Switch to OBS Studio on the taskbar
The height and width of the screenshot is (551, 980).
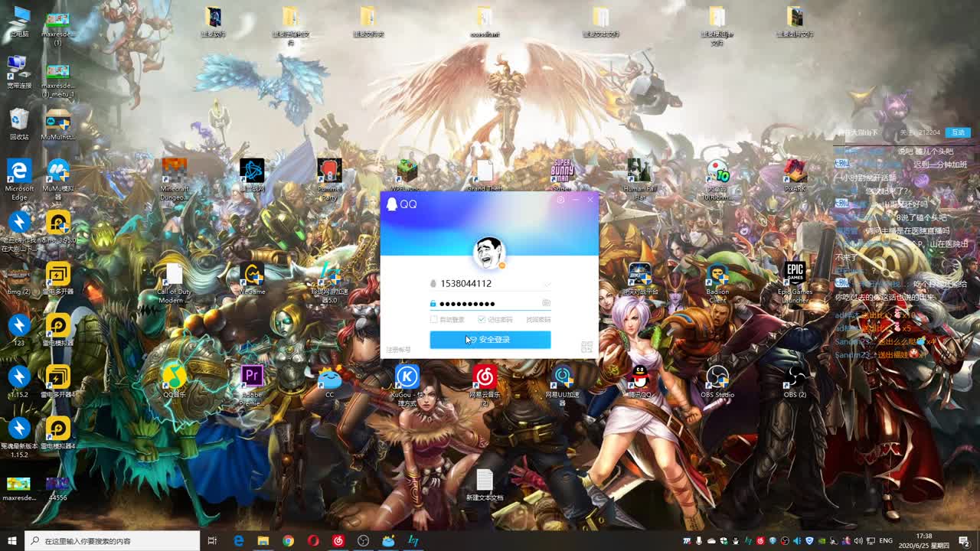tap(363, 541)
